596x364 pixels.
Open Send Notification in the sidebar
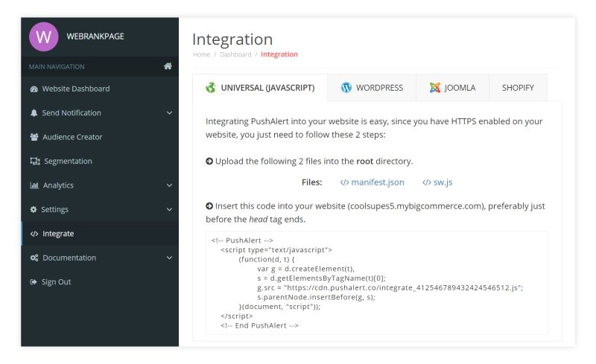(100, 113)
